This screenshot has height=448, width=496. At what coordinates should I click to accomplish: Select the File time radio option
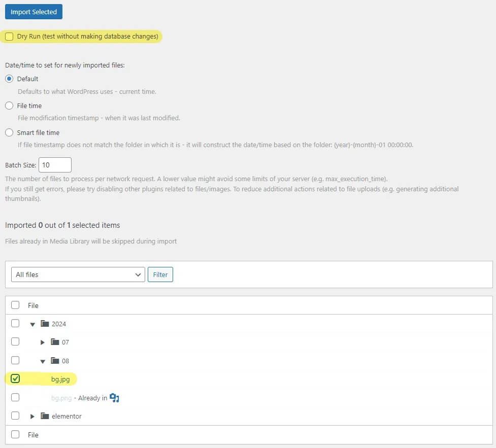point(9,106)
